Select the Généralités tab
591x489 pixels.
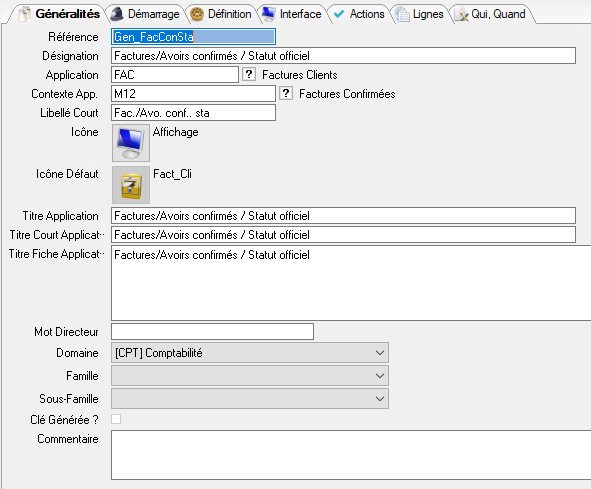coord(59,14)
